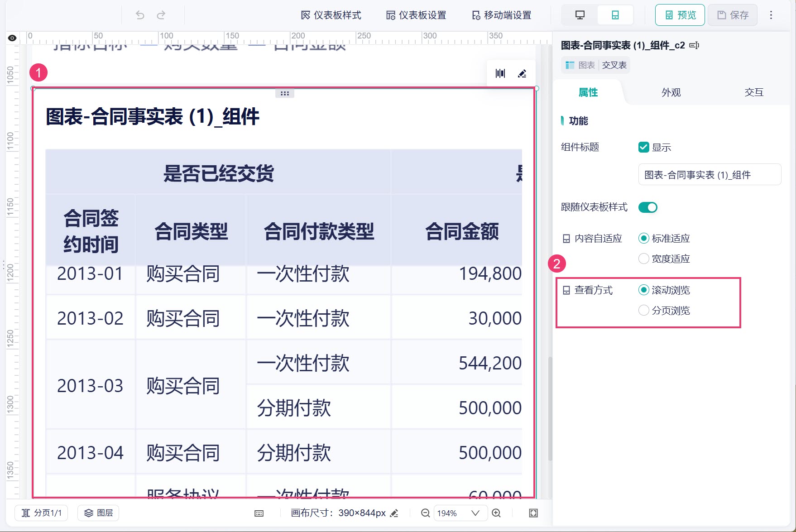Image resolution: width=796 pixels, height=532 pixels.
Task: Click the redo arrow icon
Action: 161,15
